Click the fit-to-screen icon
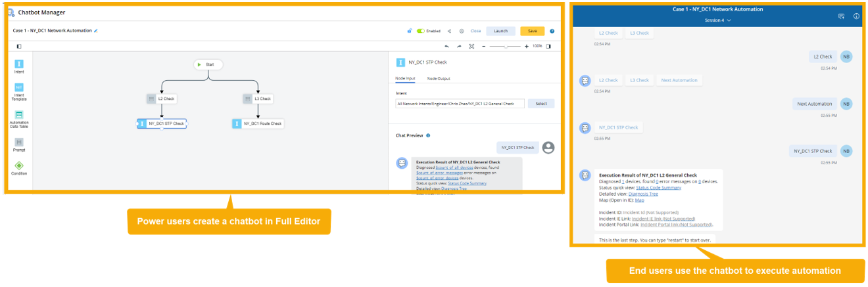Image resolution: width=868 pixels, height=287 pixels. point(471,47)
